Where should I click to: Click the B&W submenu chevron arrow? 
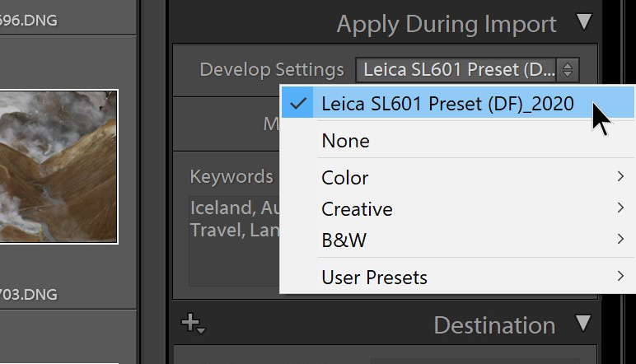[620, 239]
